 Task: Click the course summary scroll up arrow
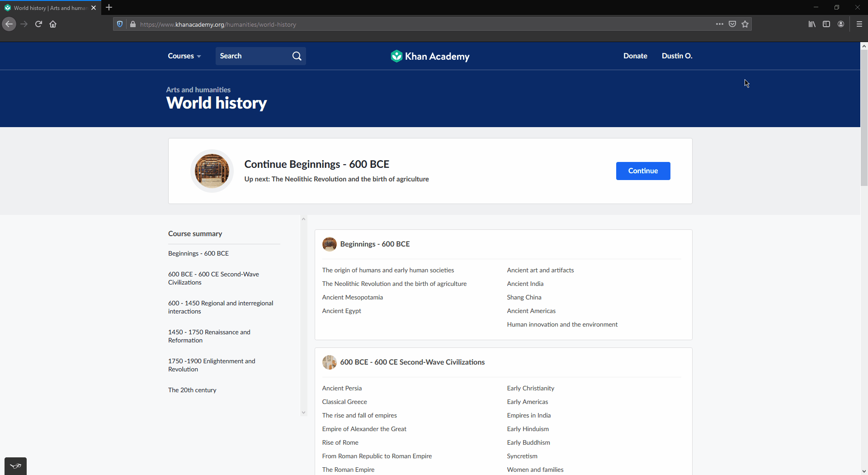click(x=303, y=219)
